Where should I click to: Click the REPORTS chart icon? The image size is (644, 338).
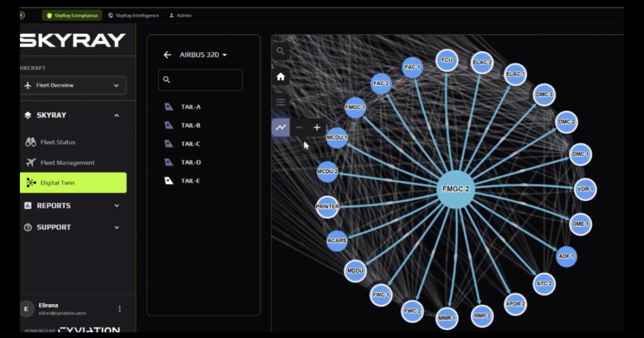pos(28,205)
